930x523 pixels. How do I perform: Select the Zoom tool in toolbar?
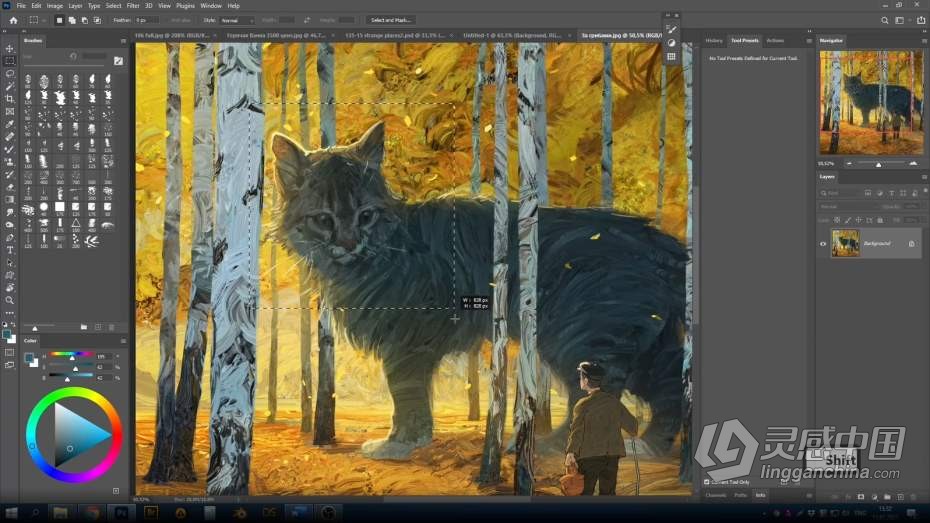tap(9, 300)
